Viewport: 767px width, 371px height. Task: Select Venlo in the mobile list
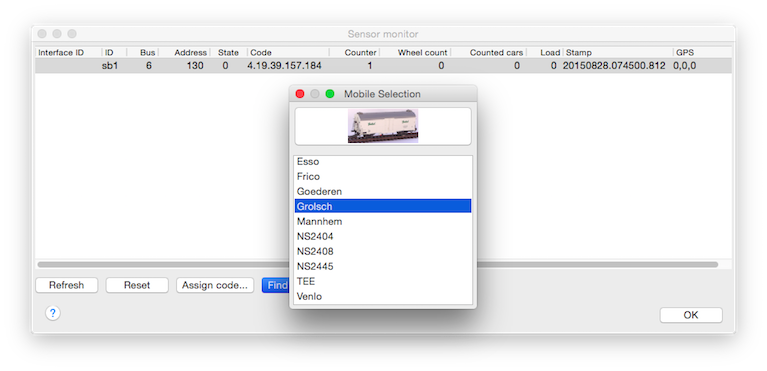click(383, 296)
